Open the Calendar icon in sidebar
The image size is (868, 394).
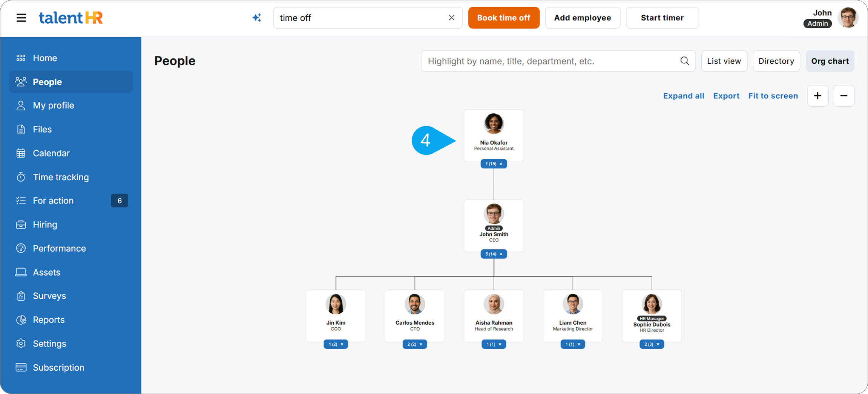21,153
